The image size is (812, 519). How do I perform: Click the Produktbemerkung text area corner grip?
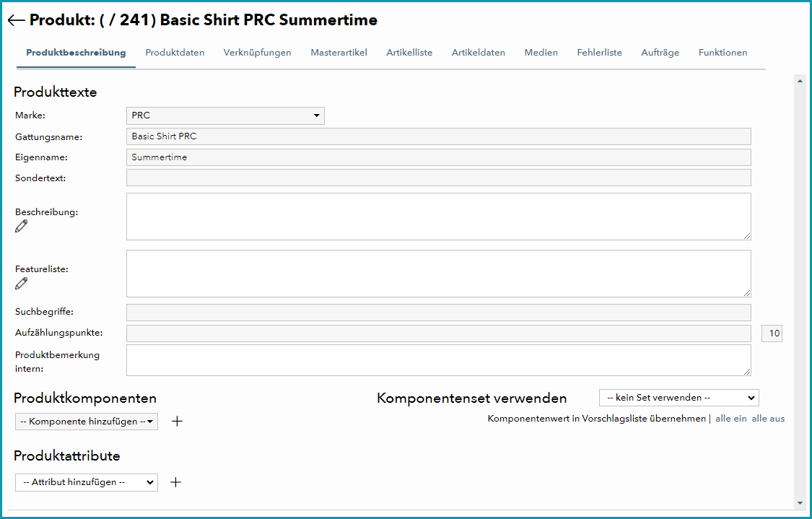747,371
